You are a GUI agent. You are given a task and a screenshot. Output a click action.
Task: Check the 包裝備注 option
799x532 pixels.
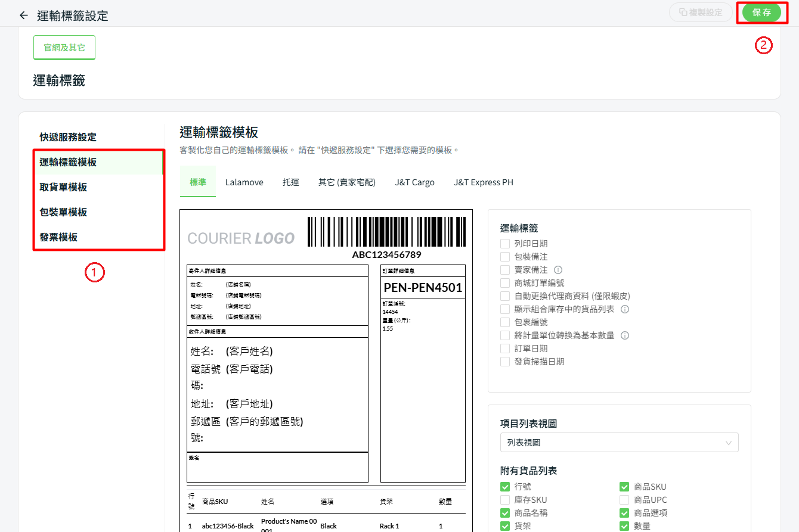point(505,257)
